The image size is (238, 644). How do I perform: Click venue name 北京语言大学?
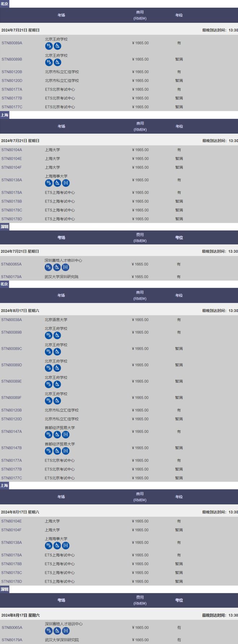(x=56, y=320)
